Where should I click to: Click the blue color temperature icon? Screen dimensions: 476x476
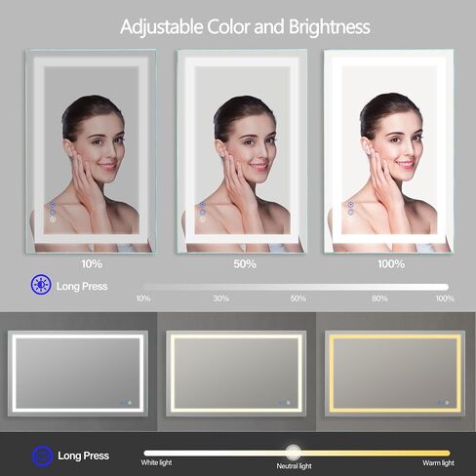pyautogui.click(x=42, y=456)
